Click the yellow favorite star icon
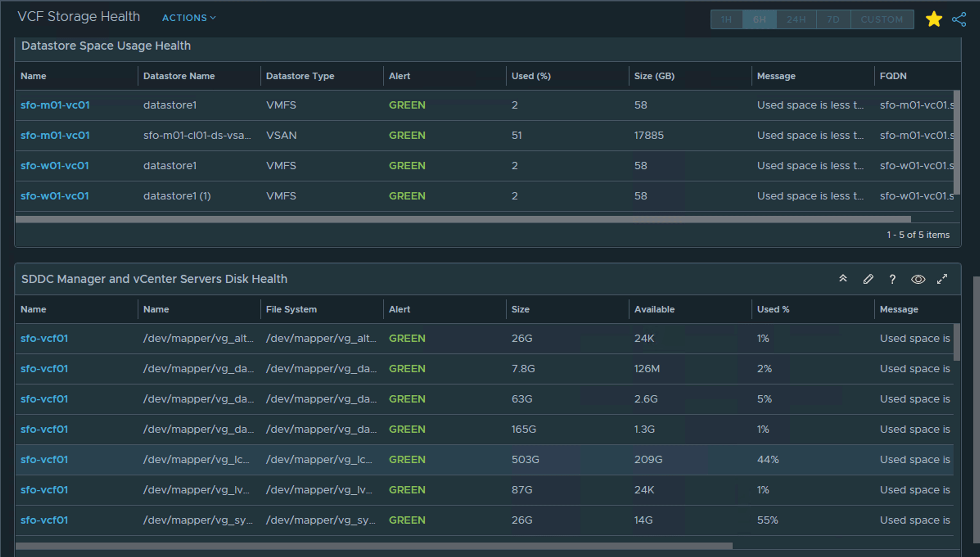This screenshot has height=557, width=980. [x=933, y=19]
